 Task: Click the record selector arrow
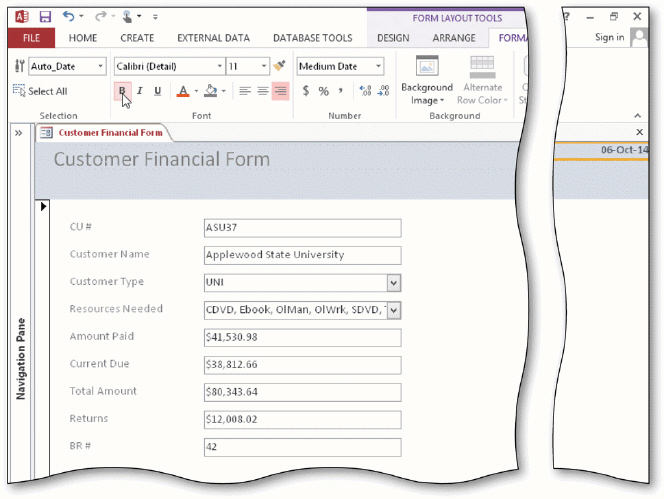point(43,207)
